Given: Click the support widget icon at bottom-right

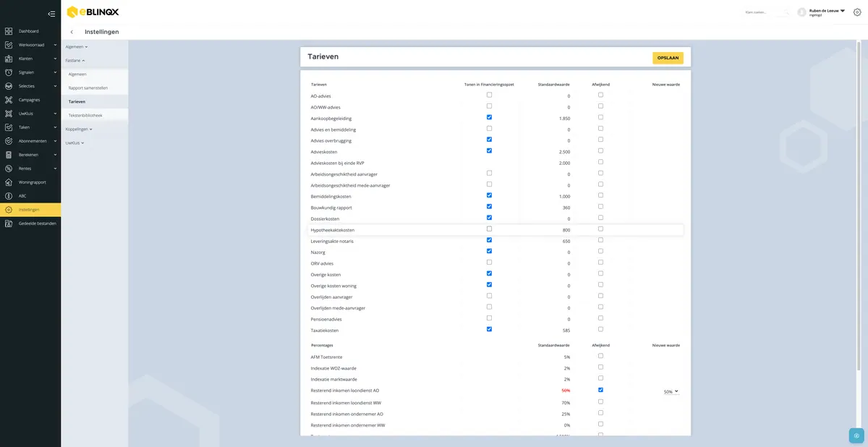Looking at the screenshot, I should [x=856, y=435].
